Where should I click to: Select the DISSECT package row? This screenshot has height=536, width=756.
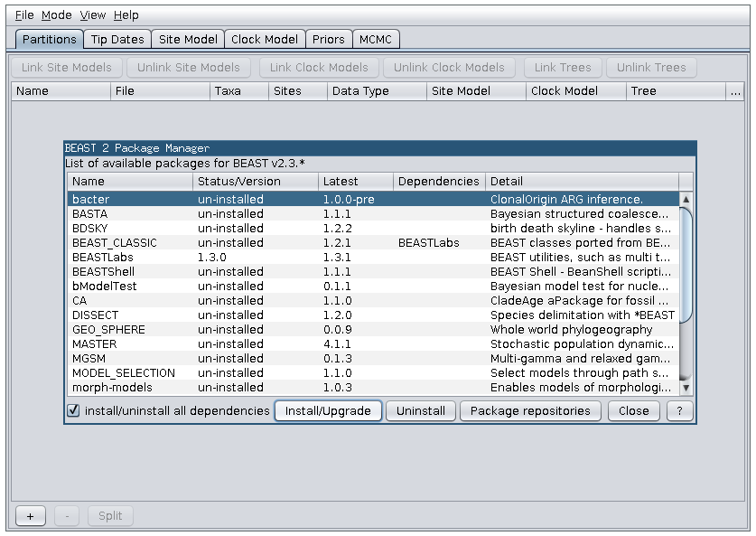click(373, 315)
